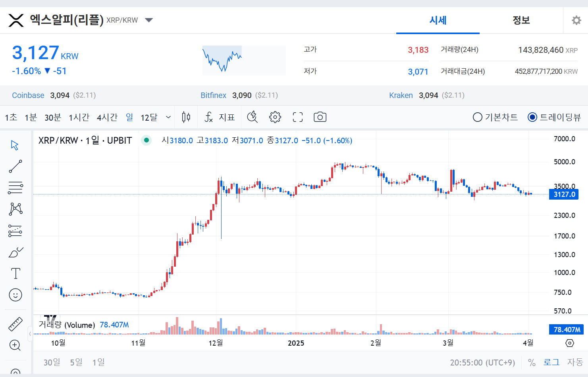Set interval to 30분

coord(53,117)
